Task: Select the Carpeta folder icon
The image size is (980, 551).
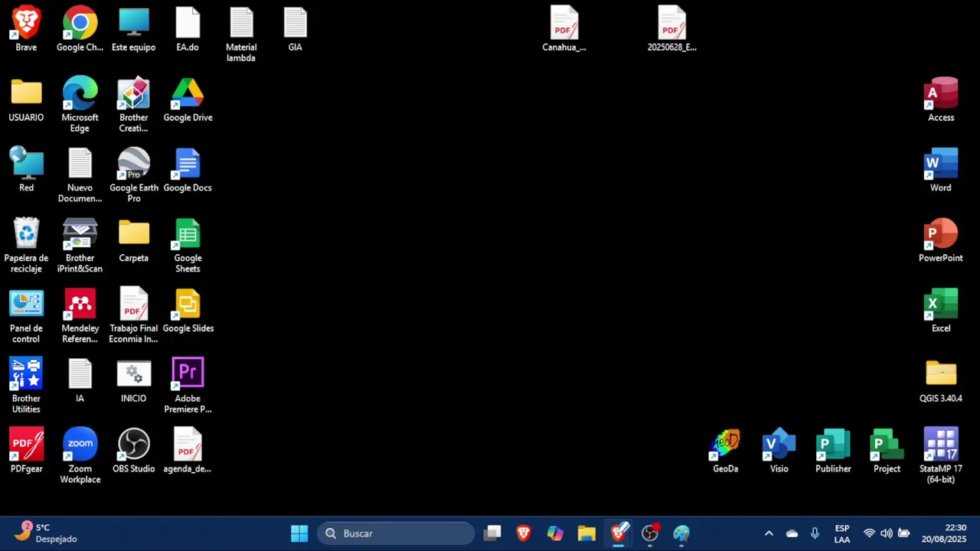Action: click(134, 240)
